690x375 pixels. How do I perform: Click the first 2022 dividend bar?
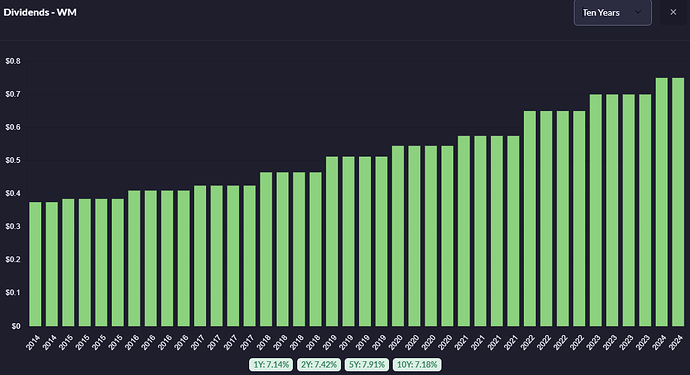(x=530, y=219)
